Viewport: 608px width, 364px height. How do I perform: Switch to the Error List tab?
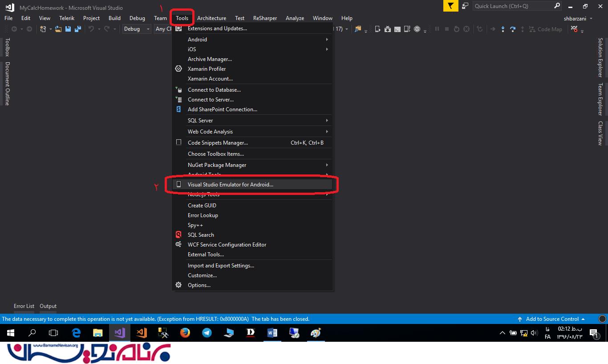(x=24, y=306)
